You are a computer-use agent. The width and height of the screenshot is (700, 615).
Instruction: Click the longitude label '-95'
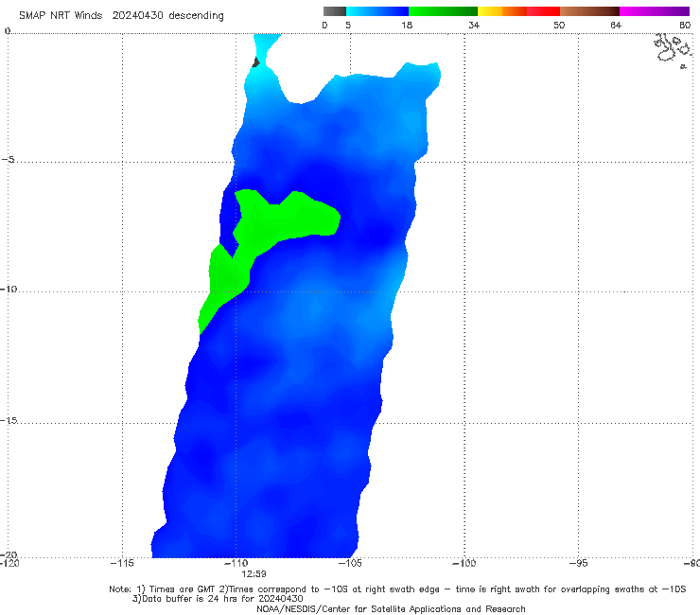[578, 563]
